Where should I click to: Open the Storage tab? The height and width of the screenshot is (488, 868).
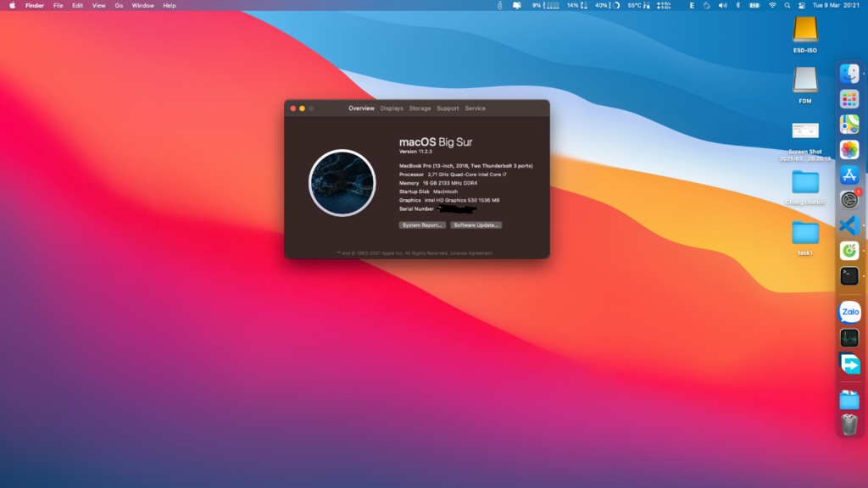coord(420,108)
